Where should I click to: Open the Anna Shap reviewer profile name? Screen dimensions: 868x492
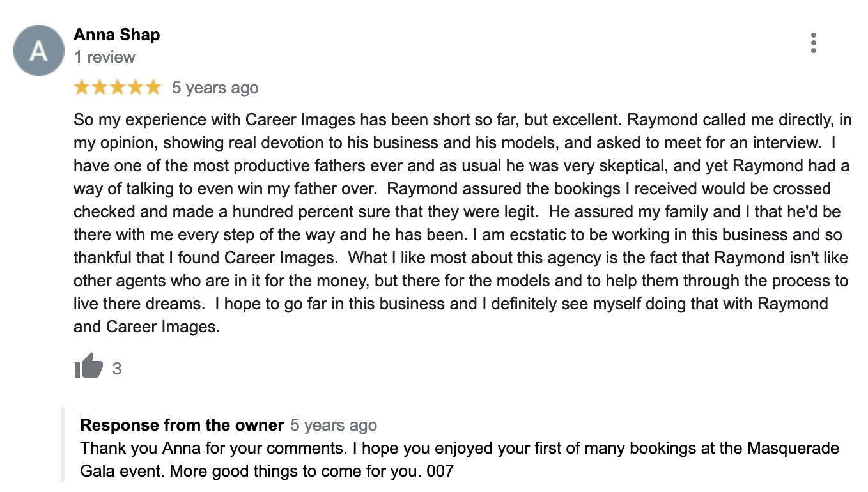[x=116, y=35]
